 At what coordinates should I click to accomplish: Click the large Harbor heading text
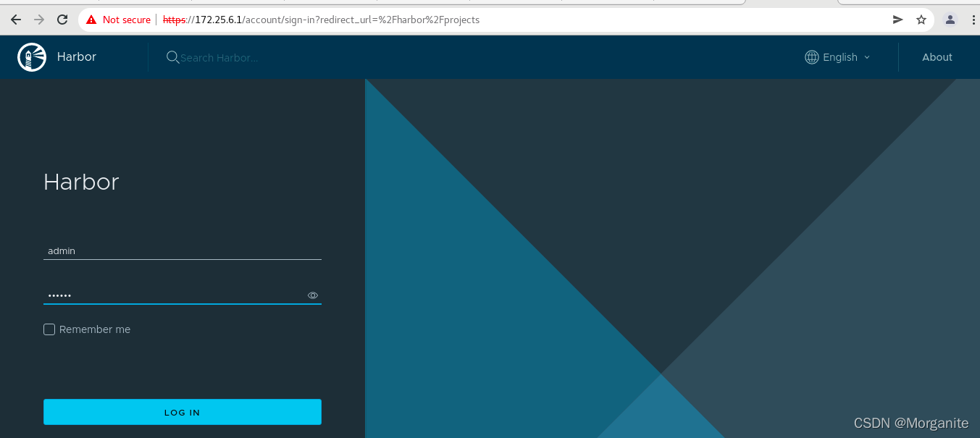(81, 182)
